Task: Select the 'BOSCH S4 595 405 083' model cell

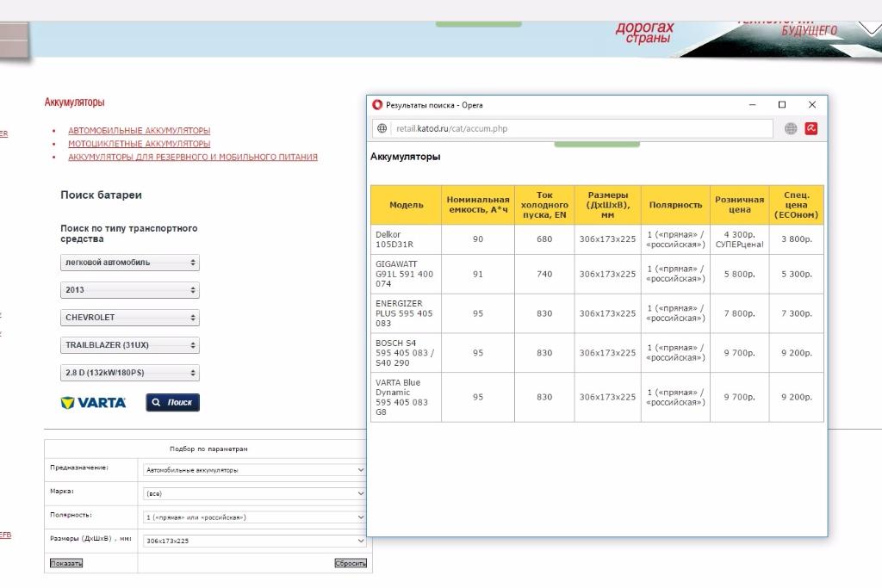Action: pos(407,353)
